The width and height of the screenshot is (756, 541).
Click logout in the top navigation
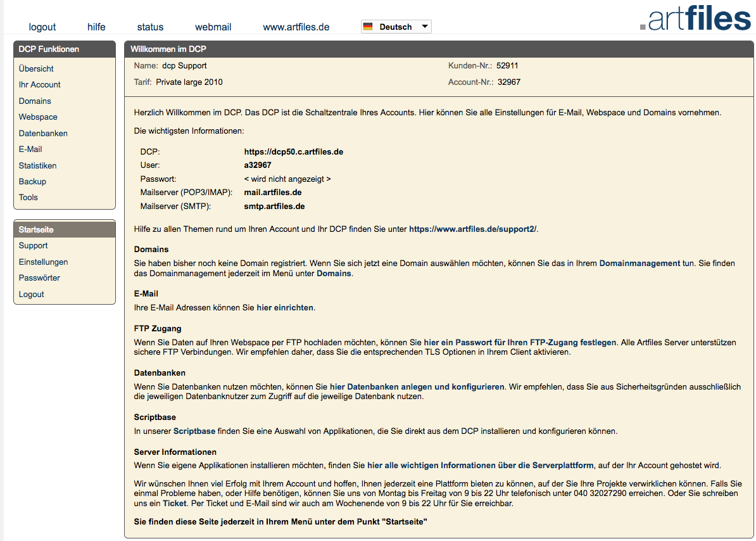(42, 27)
